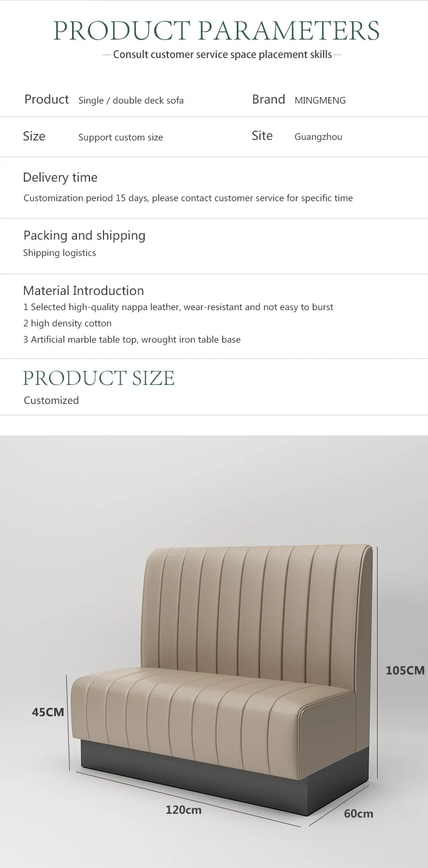Click the nappa leather material line
The width and height of the screenshot is (428, 868).
coord(178,307)
